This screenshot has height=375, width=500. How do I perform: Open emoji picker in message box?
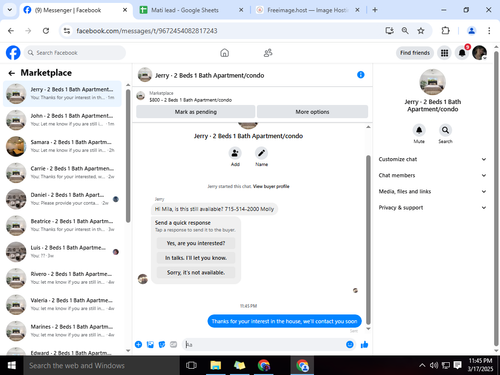tap(350, 344)
